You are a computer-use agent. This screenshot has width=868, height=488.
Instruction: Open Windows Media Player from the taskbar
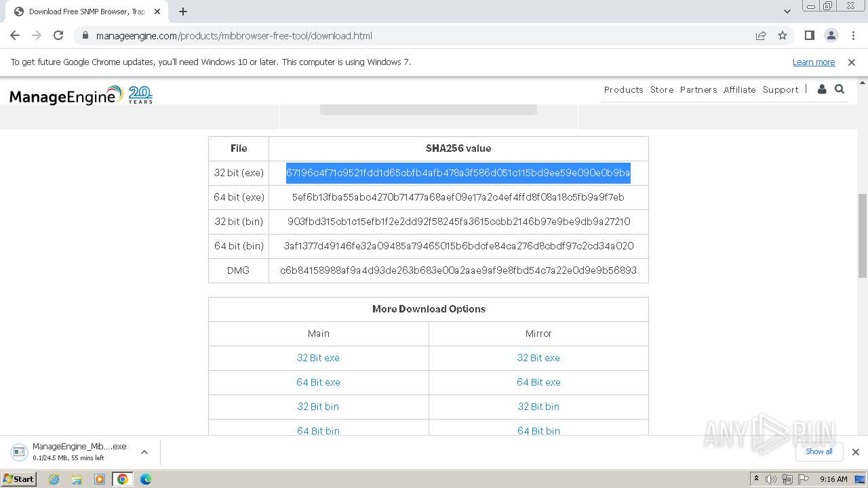100,479
